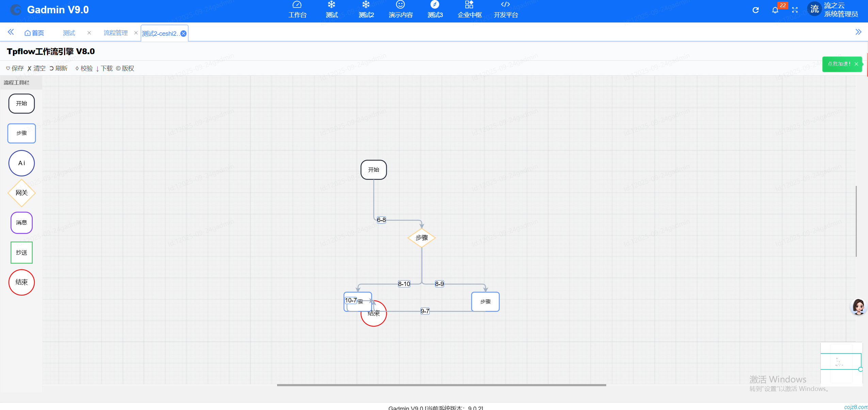Click the page refresh icon in header

coord(755,10)
